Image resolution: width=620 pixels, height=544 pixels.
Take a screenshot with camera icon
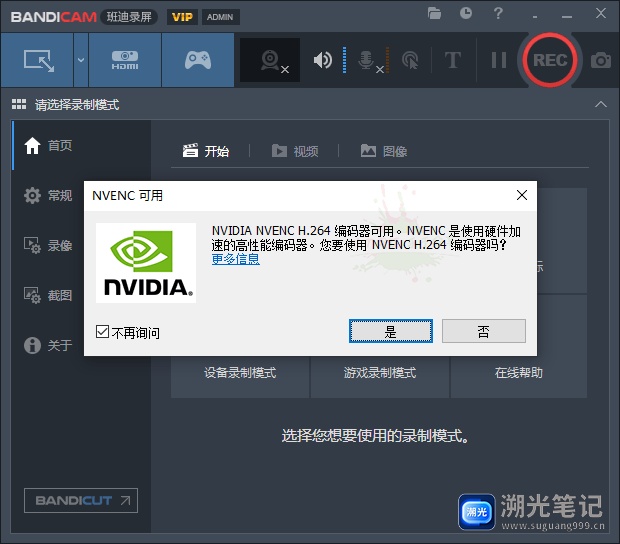pyautogui.click(x=601, y=60)
